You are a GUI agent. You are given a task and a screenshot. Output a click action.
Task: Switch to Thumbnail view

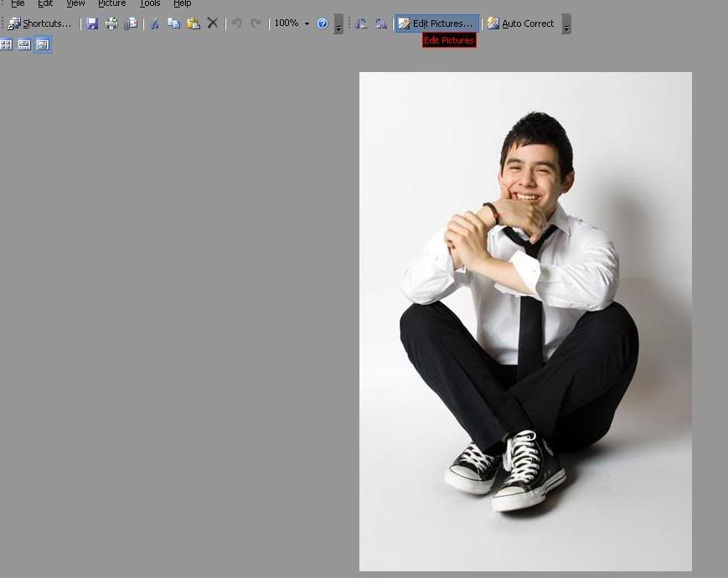[x=6, y=44]
